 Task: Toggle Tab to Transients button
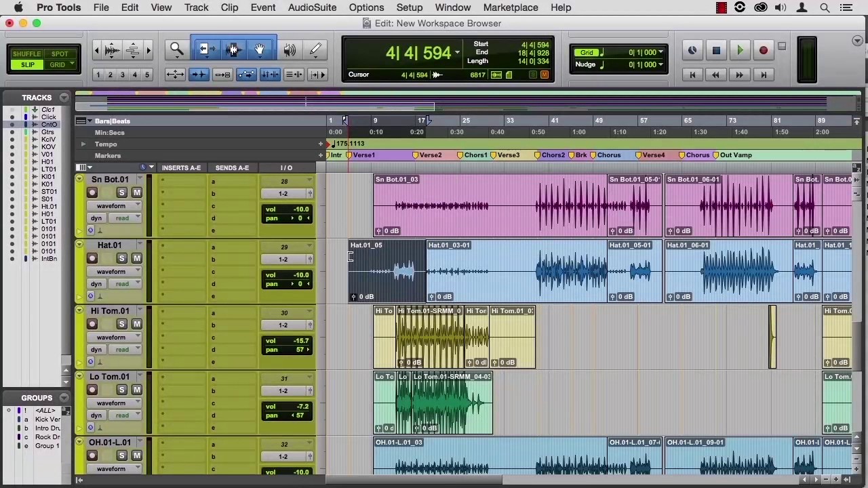[199, 75]
